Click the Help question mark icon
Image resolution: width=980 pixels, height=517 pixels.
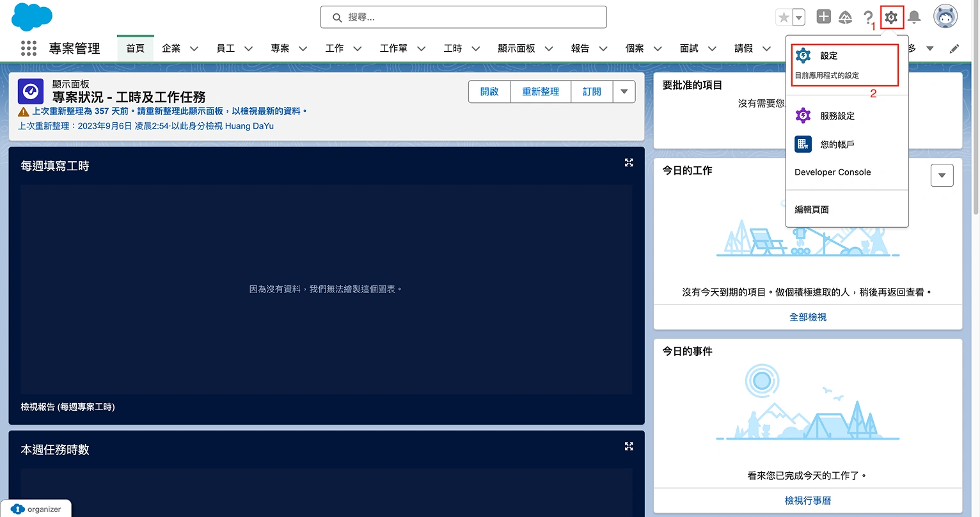point(868,17)
